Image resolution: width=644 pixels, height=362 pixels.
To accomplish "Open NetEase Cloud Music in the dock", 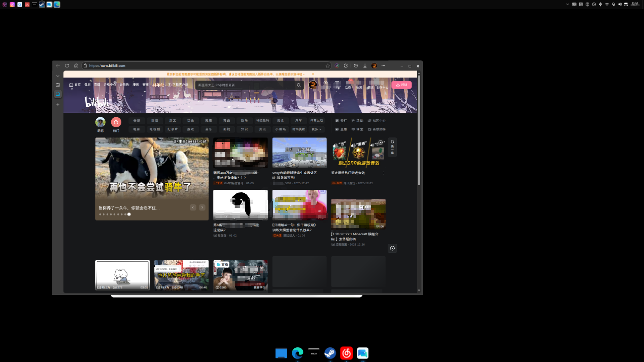I will pyautogui.click(x=347, y=353).
